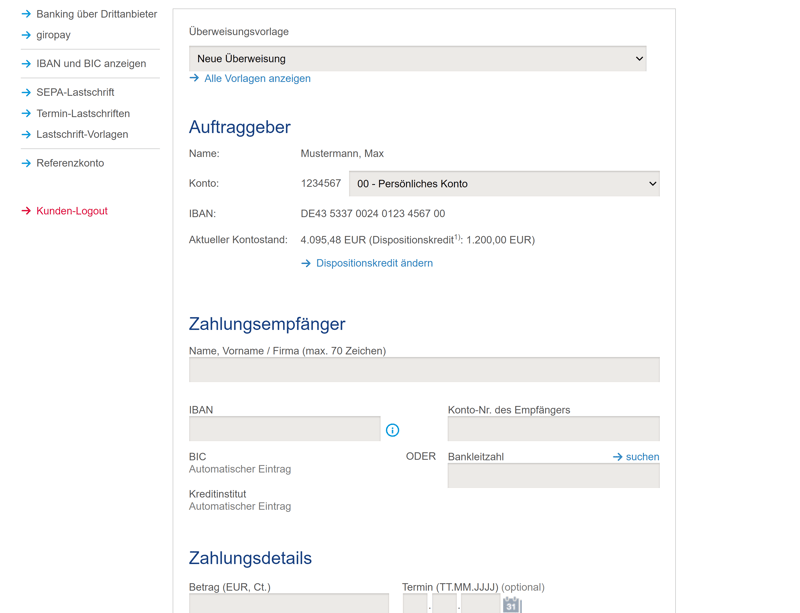This screenshot has width=800, height=613.
Task: Focus the recipient name input field
Action: coord(424,370)
